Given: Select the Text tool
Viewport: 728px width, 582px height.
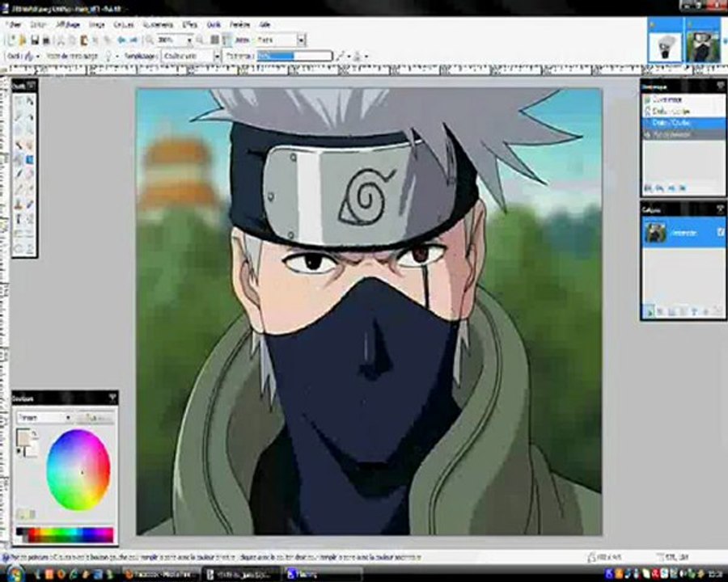Looking at the screenshot, I should [19, 219].
